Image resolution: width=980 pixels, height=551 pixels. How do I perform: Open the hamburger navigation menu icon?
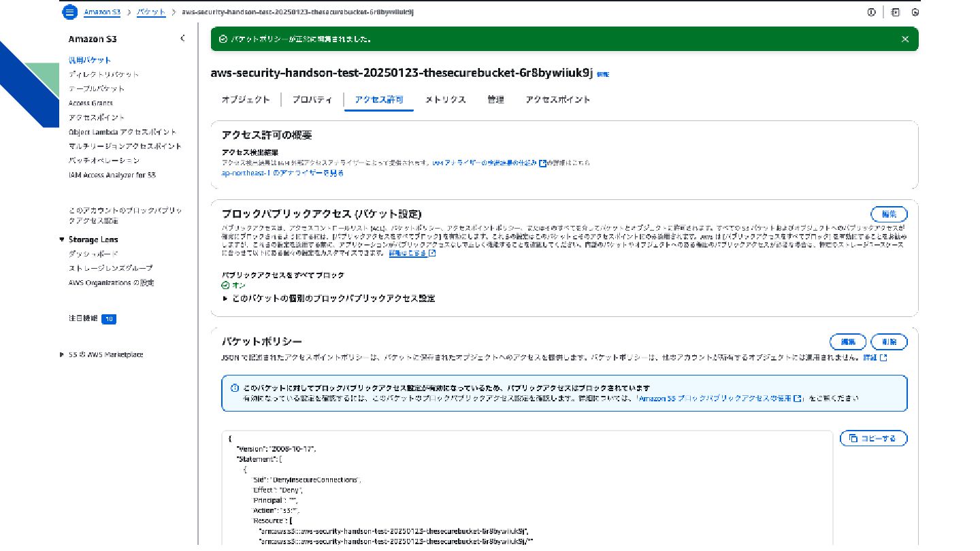click(x=69, y=12)
